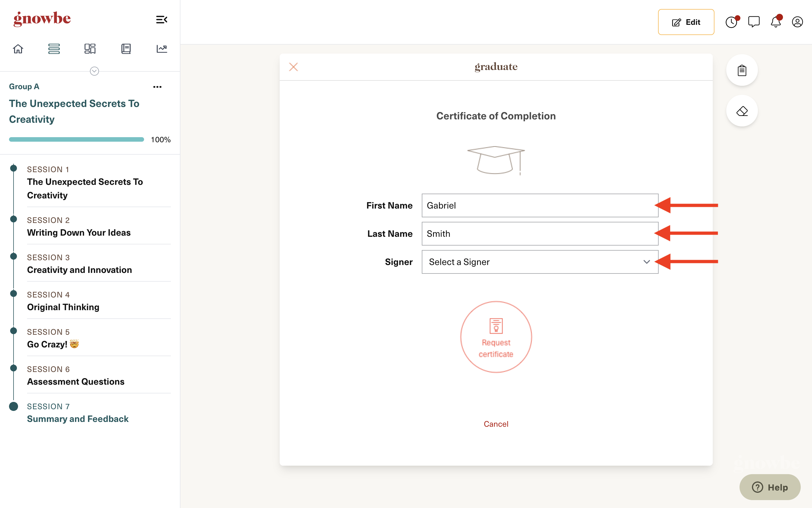Click the Request certificate button
Image resolution: width=812 pixels, height=508 pixels.
496,337
